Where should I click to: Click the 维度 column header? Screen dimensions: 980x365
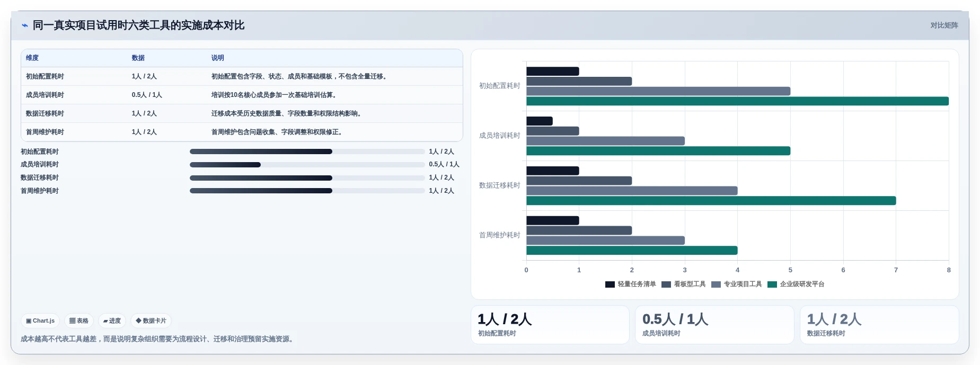pos(32,58)
